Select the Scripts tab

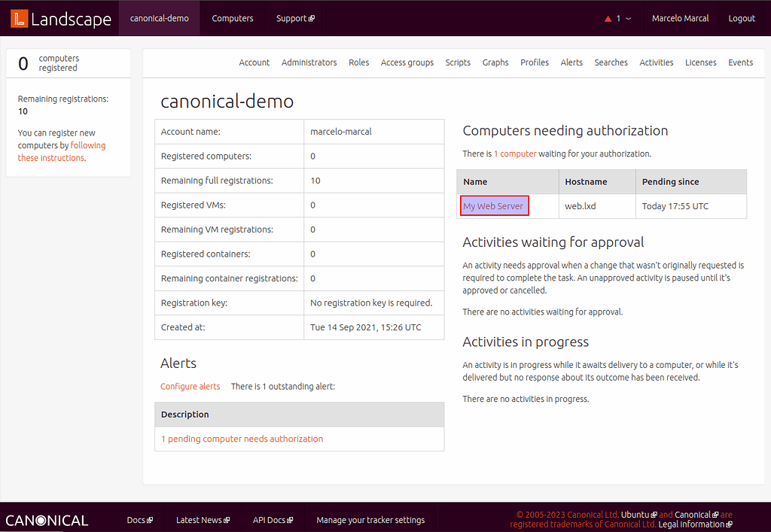tap(458, 62)
